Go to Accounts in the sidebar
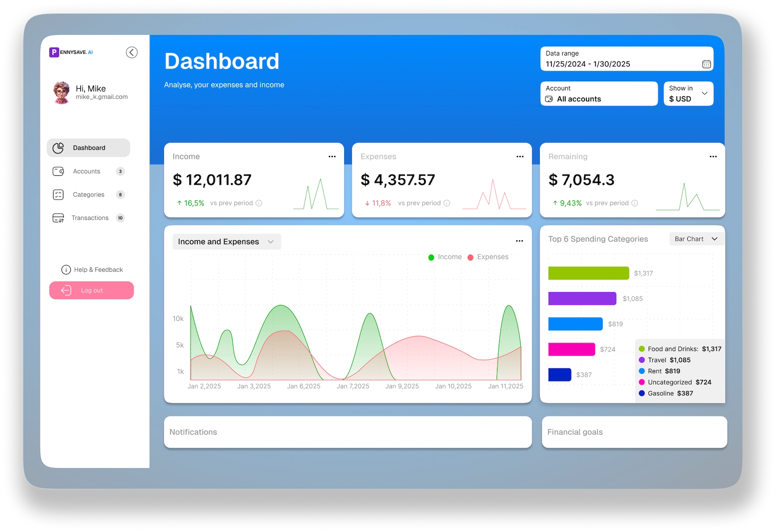Image resolution: width=776 pixels, height=532 pixels. tap(87, 171)
